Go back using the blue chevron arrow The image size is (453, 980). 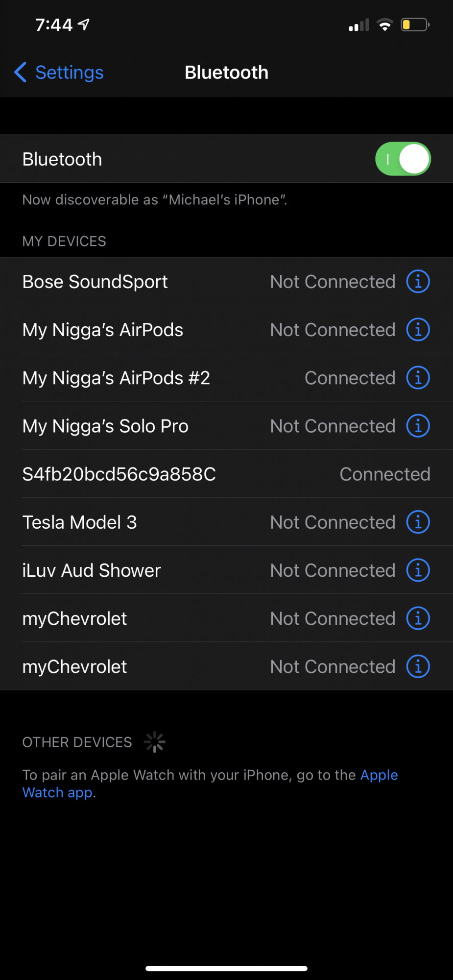pos(21,73)
